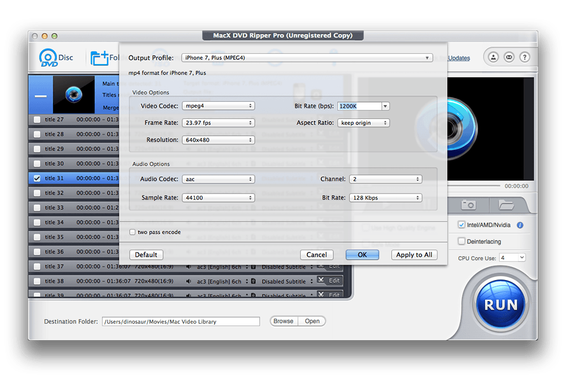Open the help question mark icon
The width and height of the screenshot is (566, 392).
click(525, 57)
